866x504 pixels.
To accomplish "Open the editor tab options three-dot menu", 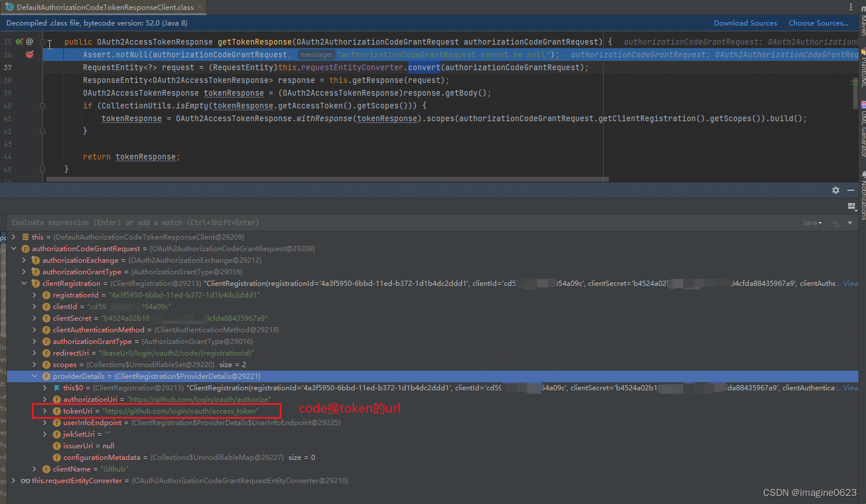I will (x=851, y=7).
